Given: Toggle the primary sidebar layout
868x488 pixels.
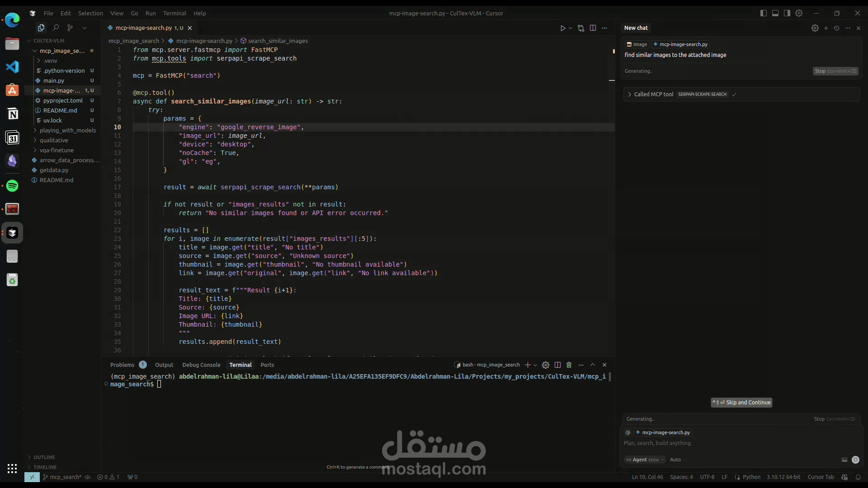Looking at the screenshot, I should [x=764, y=13].
